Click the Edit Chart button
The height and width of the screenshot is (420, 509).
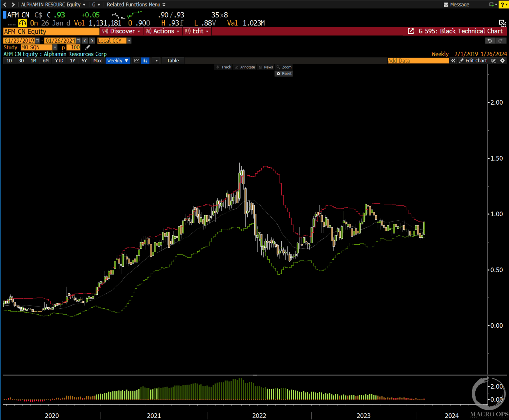(x=473, y=61)
